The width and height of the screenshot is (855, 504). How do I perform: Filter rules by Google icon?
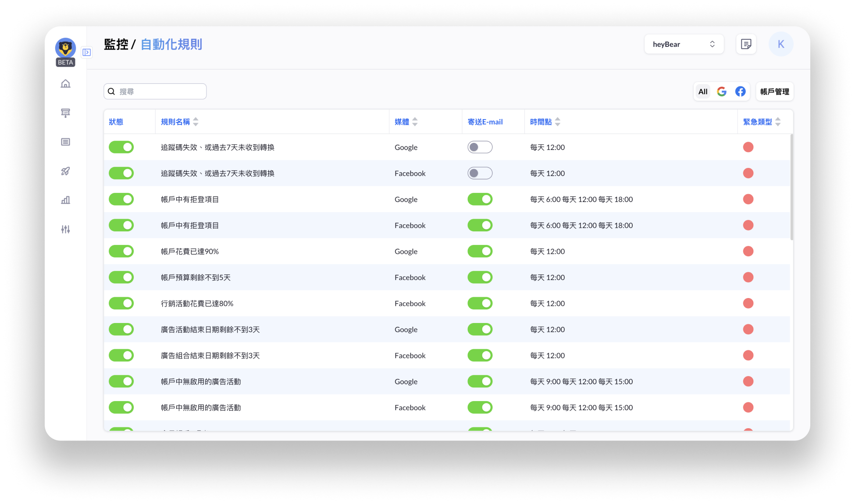coord(722,92)
